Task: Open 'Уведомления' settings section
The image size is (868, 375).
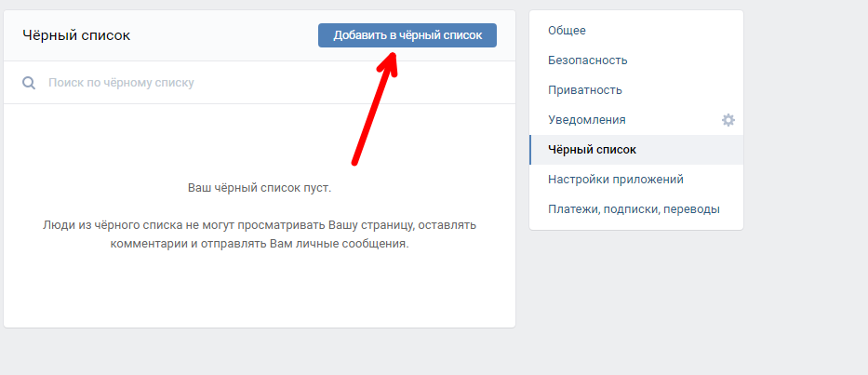Action: tap(636, 120)
